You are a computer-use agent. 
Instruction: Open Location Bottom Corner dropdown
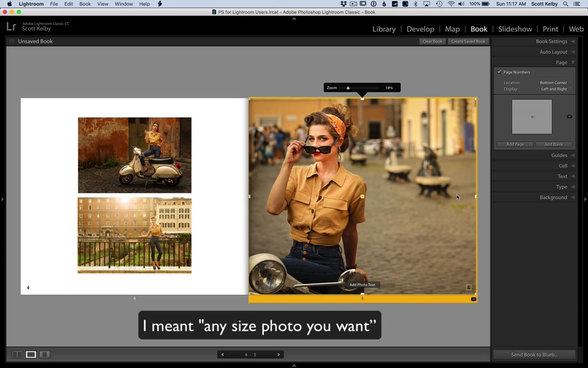tap(555, 83)
